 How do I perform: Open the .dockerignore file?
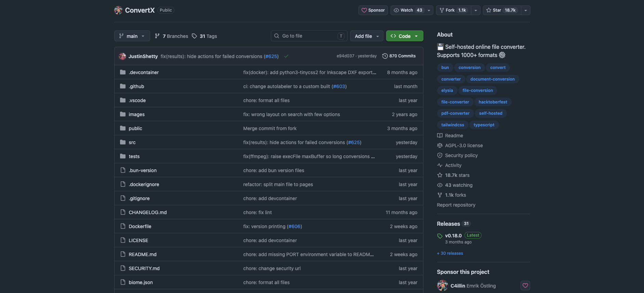[144, 184]
